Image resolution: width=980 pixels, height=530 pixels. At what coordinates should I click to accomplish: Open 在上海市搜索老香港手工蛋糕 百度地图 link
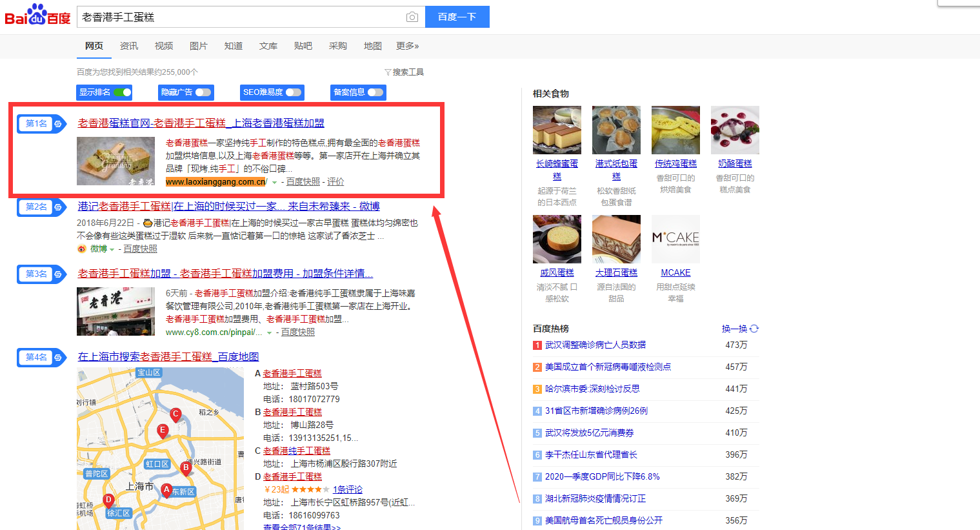tap(168, 357)
